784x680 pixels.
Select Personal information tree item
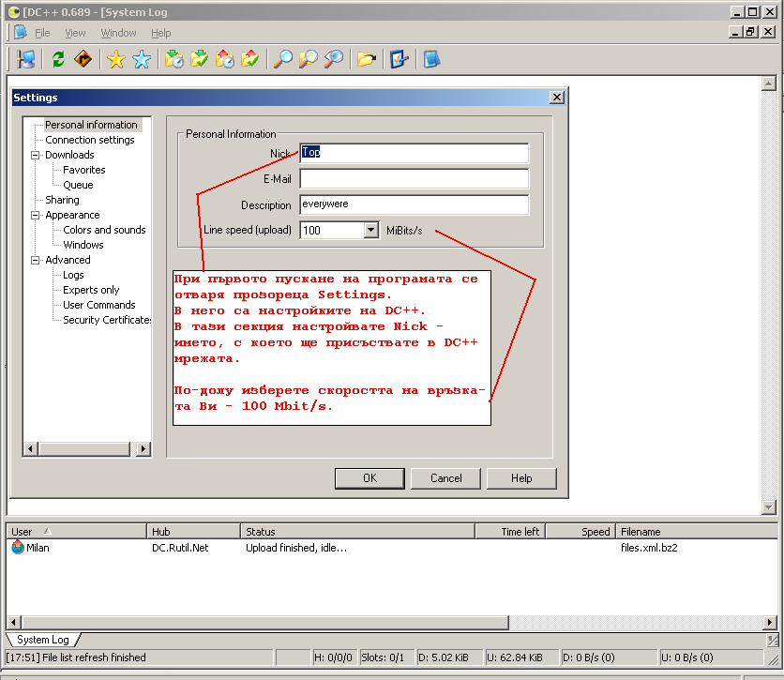[91, 125]
